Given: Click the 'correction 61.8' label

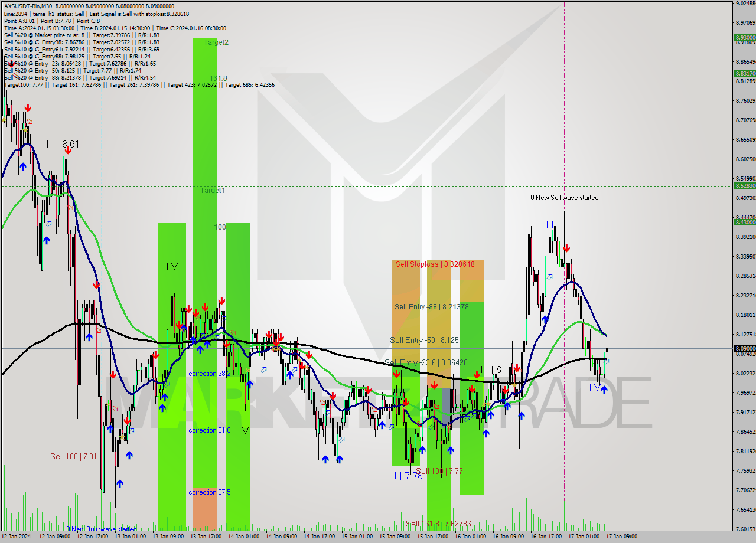Looking at the screenshot, I should point(210,430).
